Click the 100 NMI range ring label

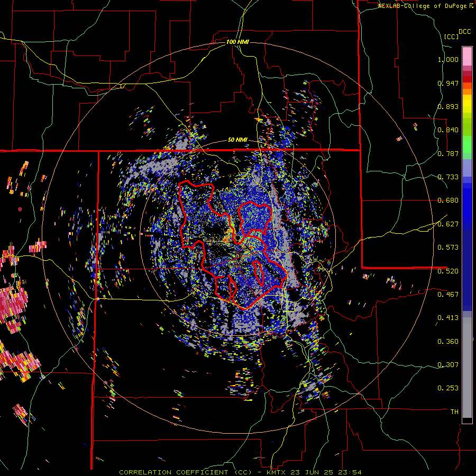(237, 42)
